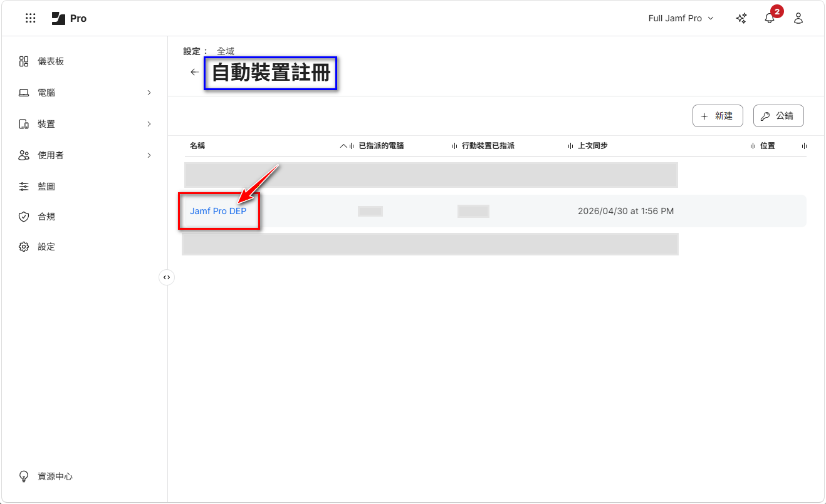
Task: Open the AI assistant sparkle icon
Action: point(741,18)
